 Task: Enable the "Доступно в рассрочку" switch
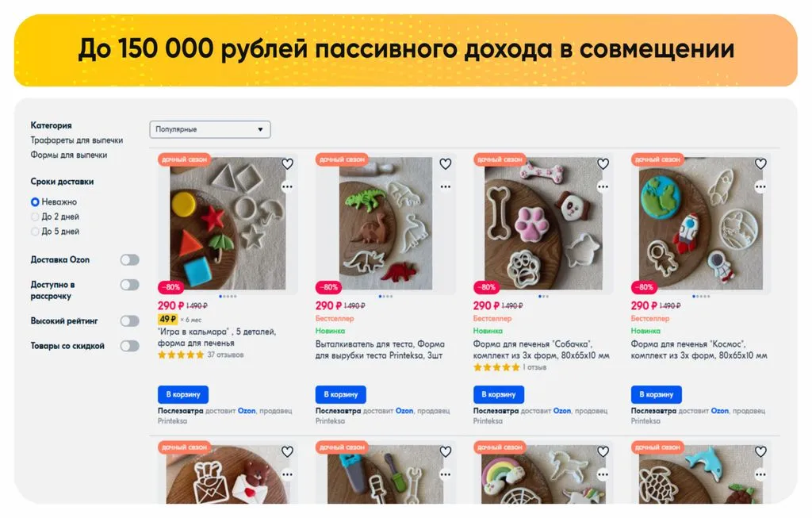tap(129, 284)
